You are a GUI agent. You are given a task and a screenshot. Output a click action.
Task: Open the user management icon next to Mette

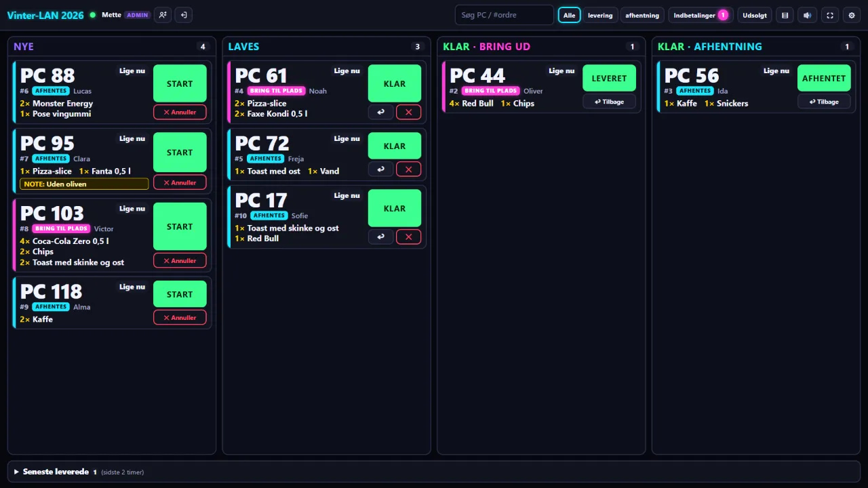coord(163,15)
